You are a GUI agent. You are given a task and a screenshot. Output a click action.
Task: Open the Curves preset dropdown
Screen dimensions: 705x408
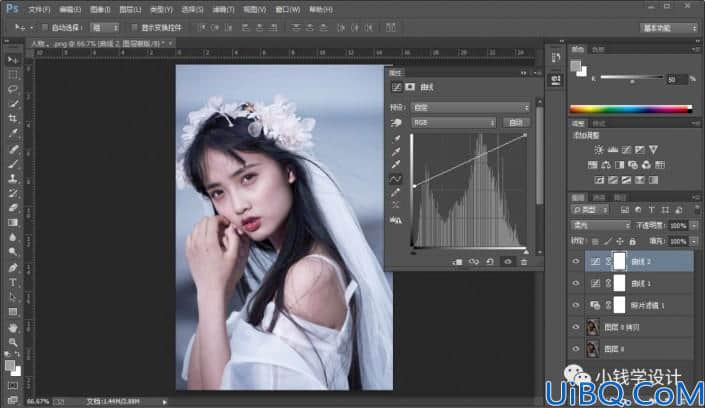coord(470,108)
